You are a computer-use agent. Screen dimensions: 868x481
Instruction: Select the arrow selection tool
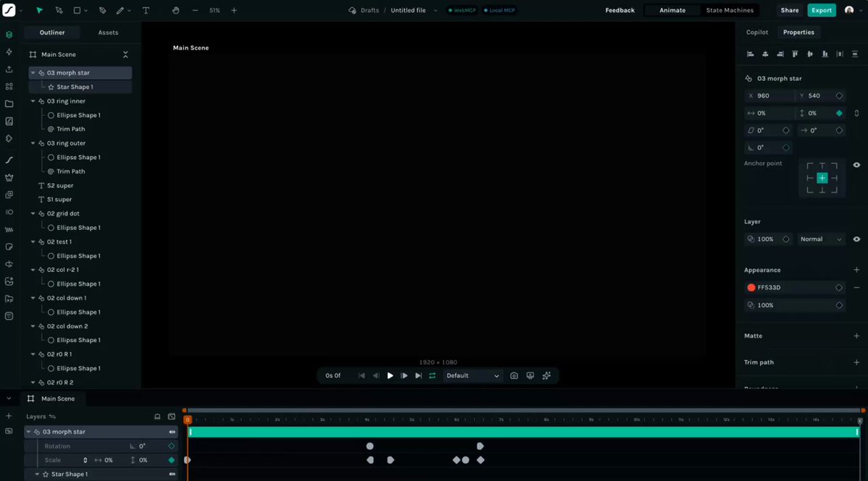(x=39, y=11)
